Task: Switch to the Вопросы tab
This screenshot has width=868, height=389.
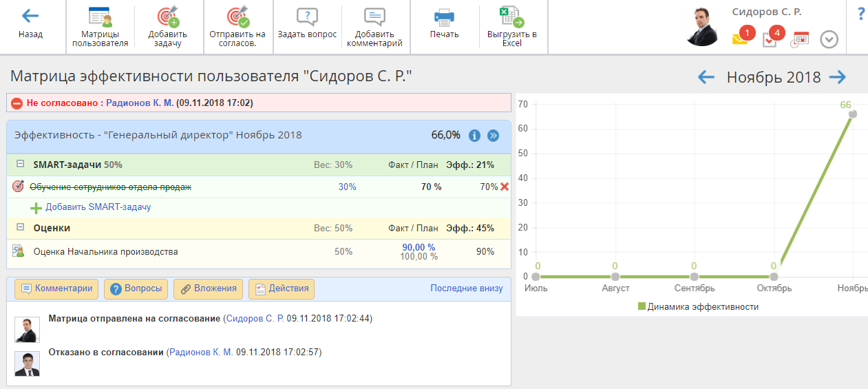Action: click(136, 289)
